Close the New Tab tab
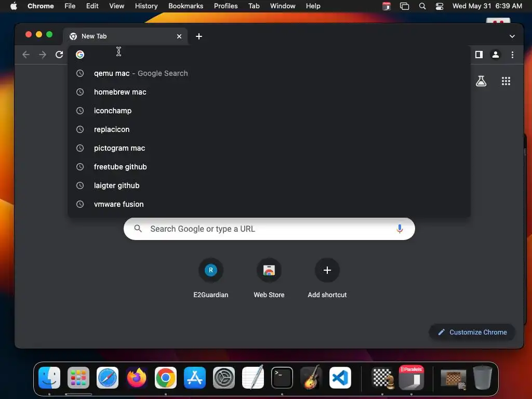The image size is (532, 399). tap(179, 36)
